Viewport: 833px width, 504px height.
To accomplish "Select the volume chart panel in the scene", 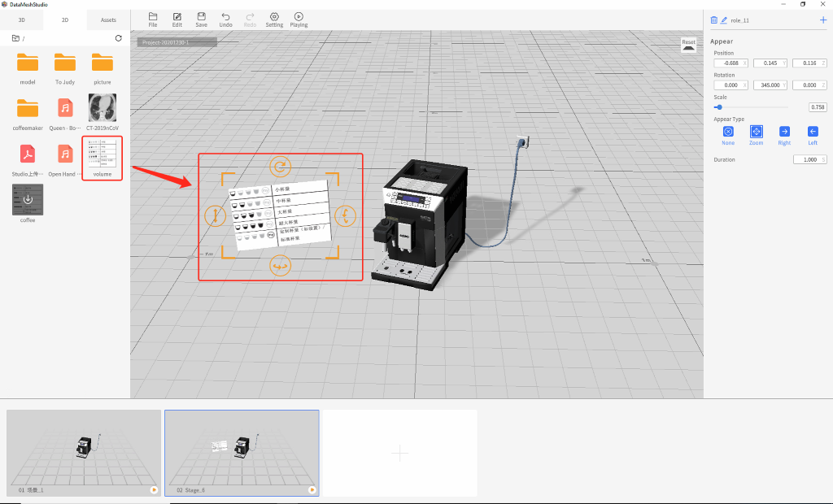I will (281, 215).
